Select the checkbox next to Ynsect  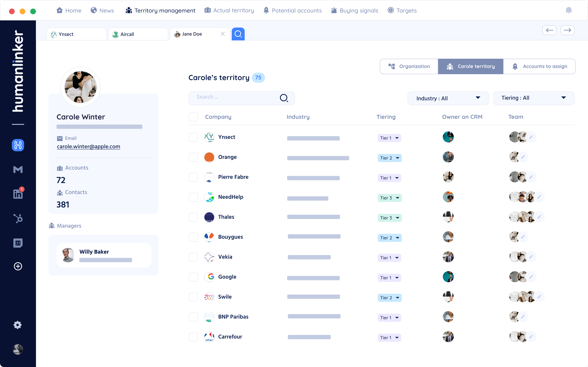tap(193, 137)
